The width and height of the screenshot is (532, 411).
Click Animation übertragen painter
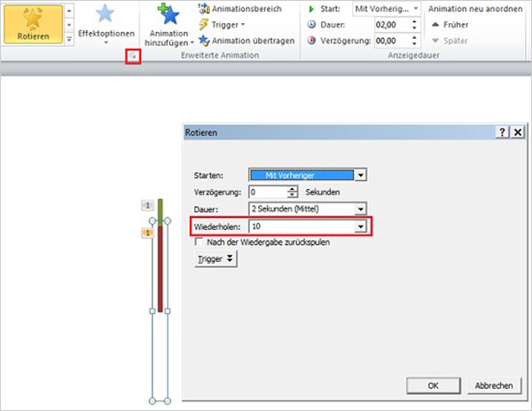coord(246,41)
